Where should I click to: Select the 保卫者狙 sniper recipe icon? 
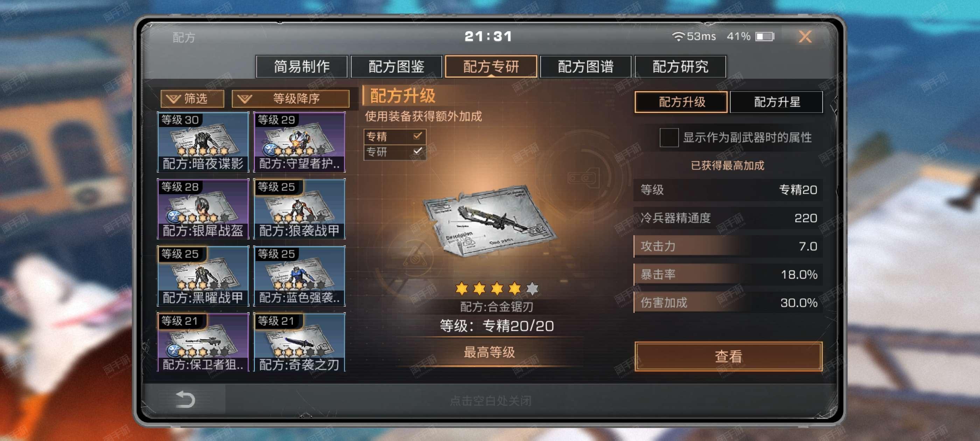point(203,342)
